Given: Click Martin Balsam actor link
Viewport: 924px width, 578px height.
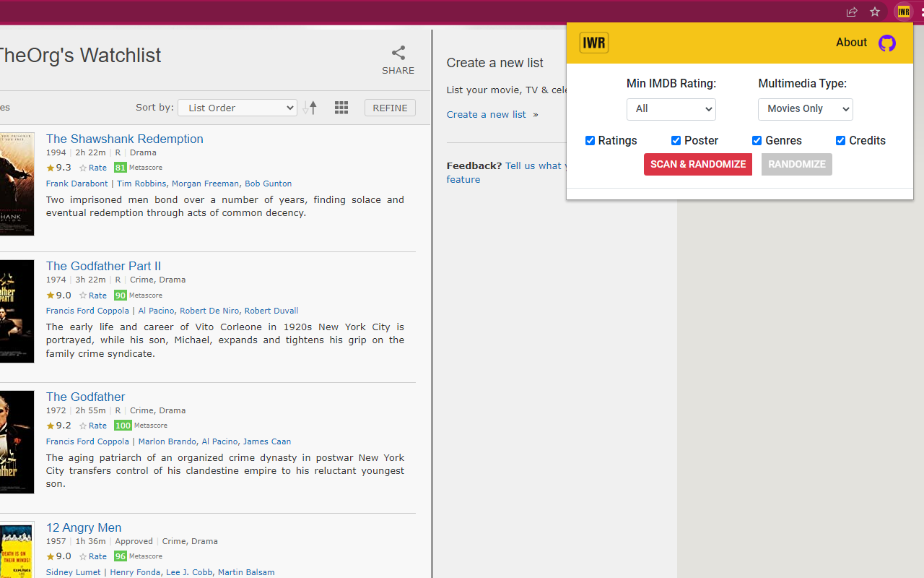Looking at the screenshot, I should [246, 572].
